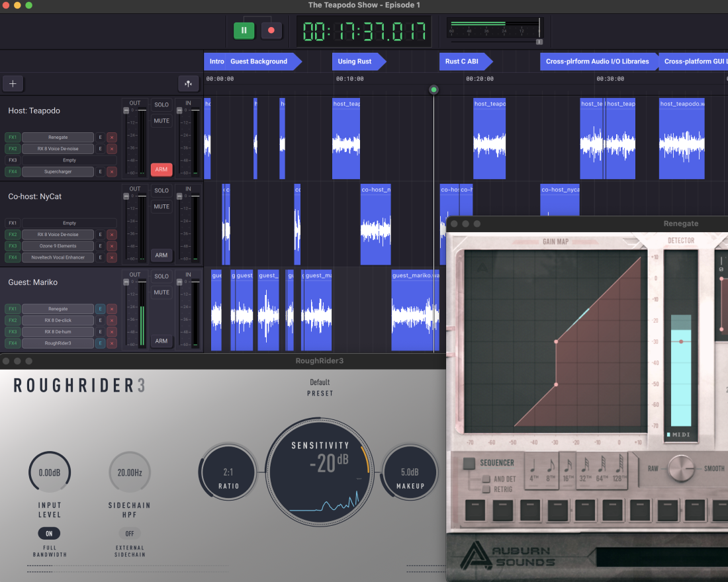Select the 16th note division in Renegate
The image size is (728, 582).
point(567,471)
